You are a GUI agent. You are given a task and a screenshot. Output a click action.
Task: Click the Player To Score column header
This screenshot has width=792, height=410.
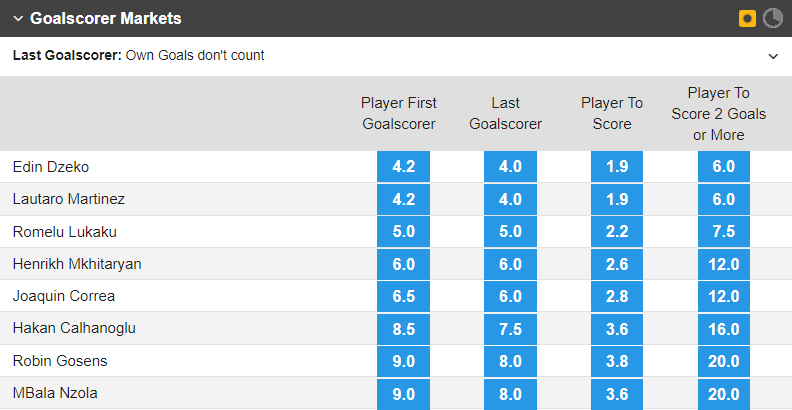[612, 113]
